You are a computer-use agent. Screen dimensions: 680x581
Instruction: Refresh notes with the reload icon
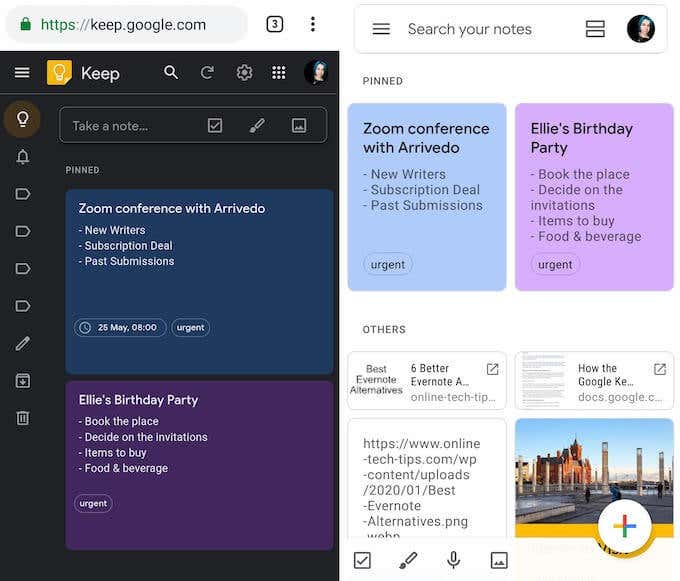(207, 72)
